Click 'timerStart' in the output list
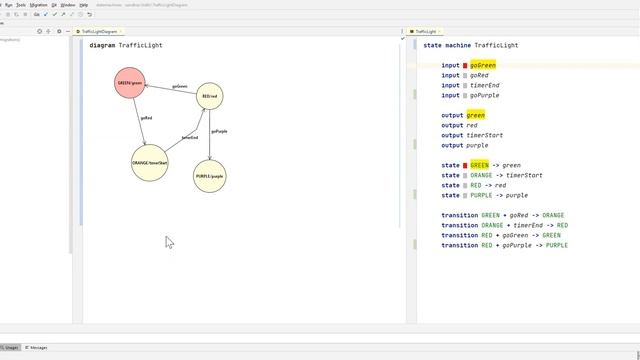Viewport: 640px width, 360px height. (484, 135)
